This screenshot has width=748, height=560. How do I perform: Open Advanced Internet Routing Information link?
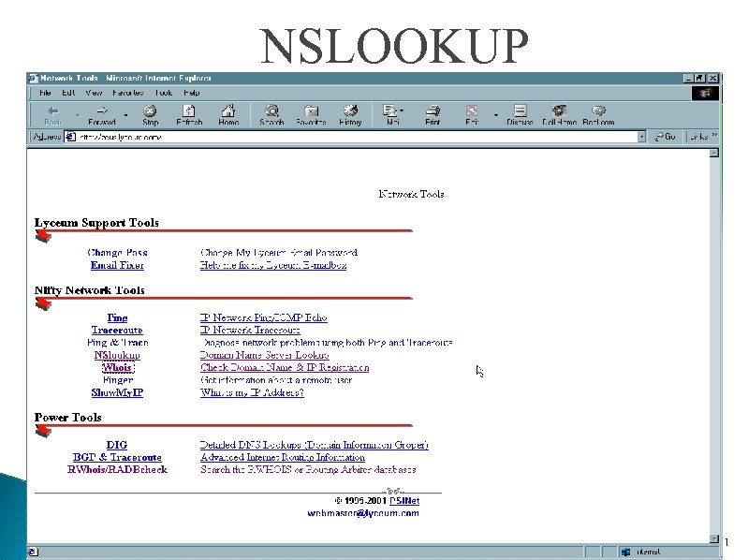pos(283,457)
